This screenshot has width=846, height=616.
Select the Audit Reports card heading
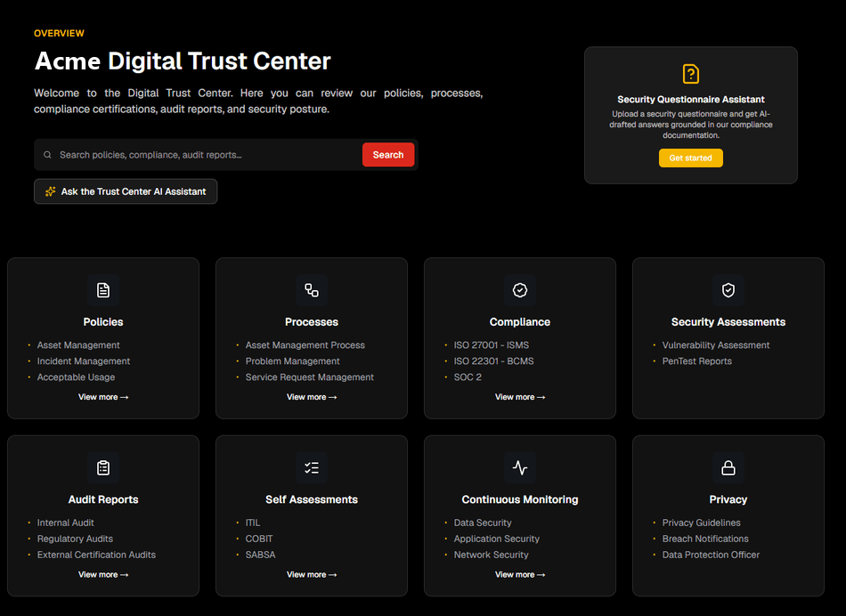coord(103,499)
